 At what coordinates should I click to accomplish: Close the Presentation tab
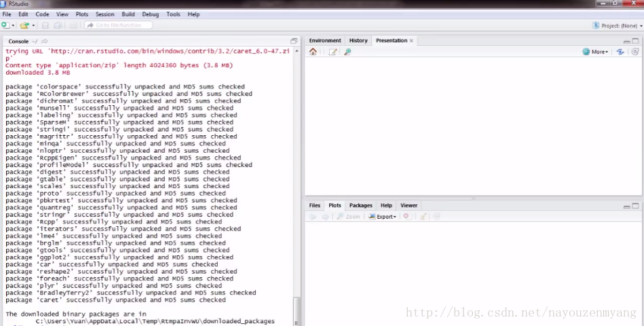pos(411,41)
